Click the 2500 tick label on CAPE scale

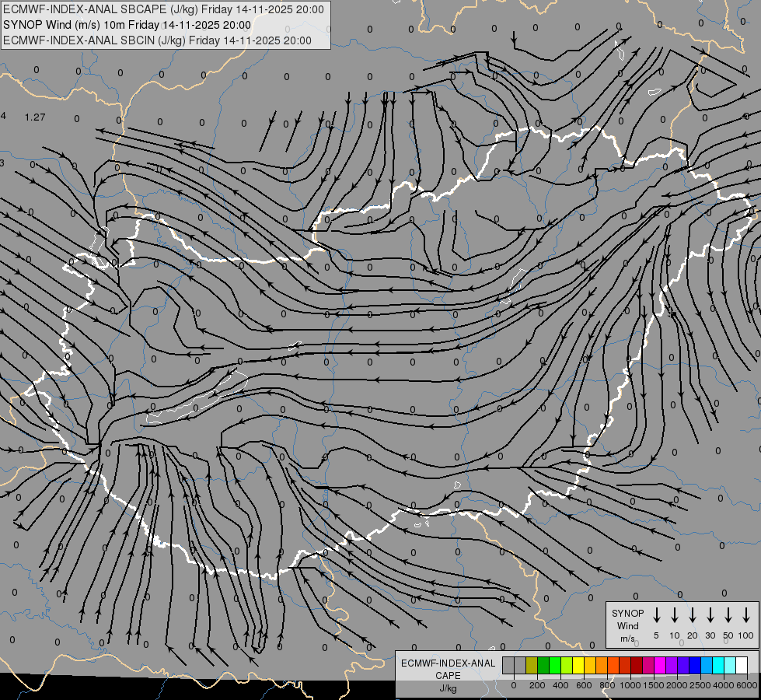tap(700, 685)
